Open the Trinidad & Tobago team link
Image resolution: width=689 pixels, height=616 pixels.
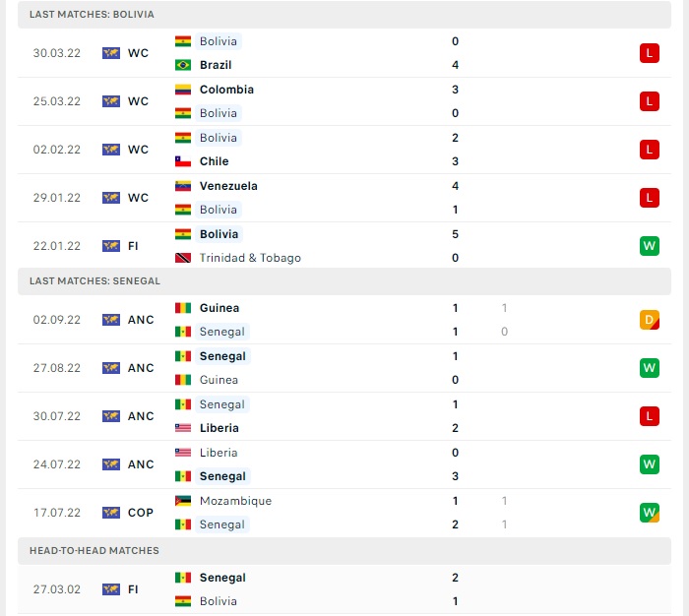pyautogui.click(x=250, y=258)
